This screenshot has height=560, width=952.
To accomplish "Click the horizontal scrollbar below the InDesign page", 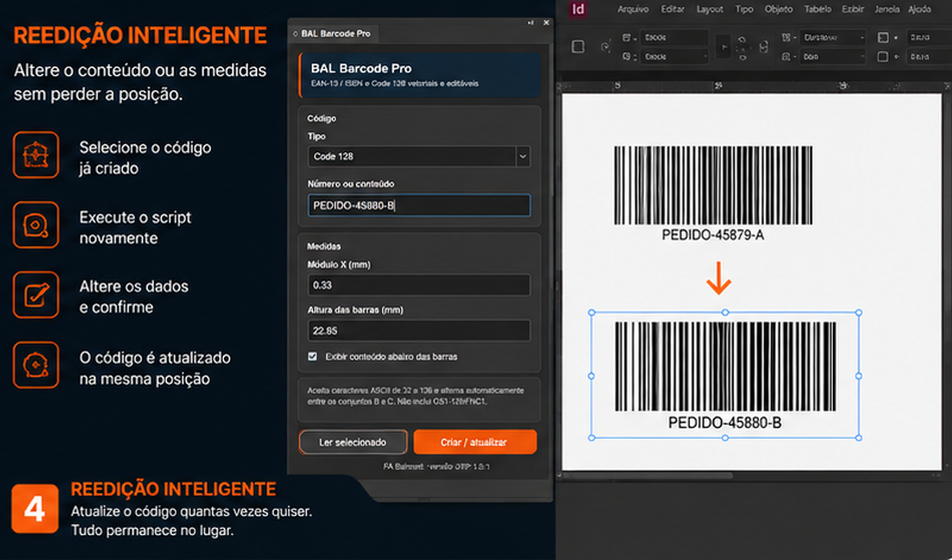I will click(x=647, y=476).
